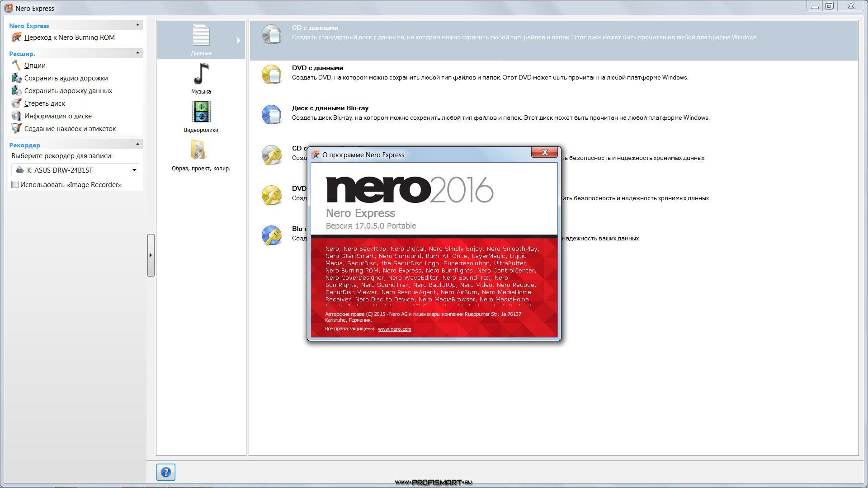The width and height of the screenshot is (868, 488).
Task: Click the Nero Express heading in dialog
Action: (x=360, y=213)
